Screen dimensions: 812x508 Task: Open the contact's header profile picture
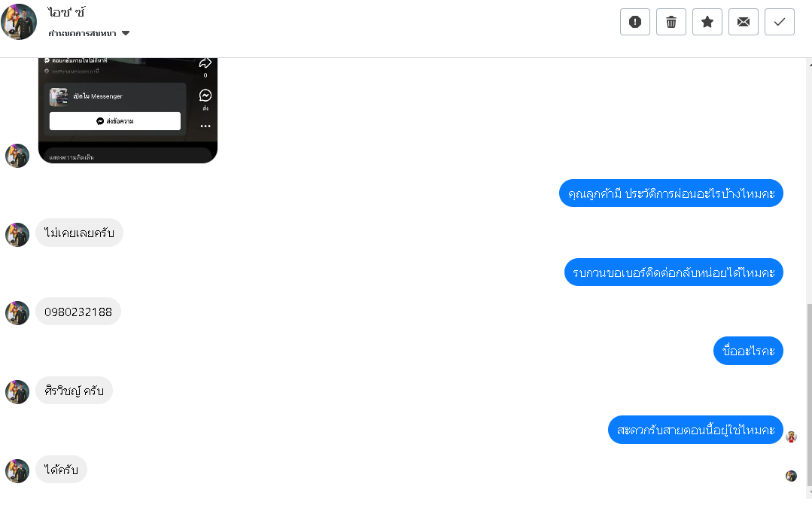pyautogui.click(x=19, y=22)
